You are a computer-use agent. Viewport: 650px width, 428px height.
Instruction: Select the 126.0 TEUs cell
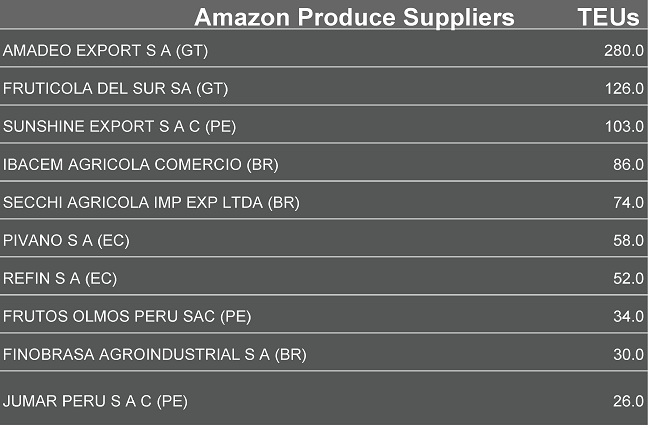[623, 89]
